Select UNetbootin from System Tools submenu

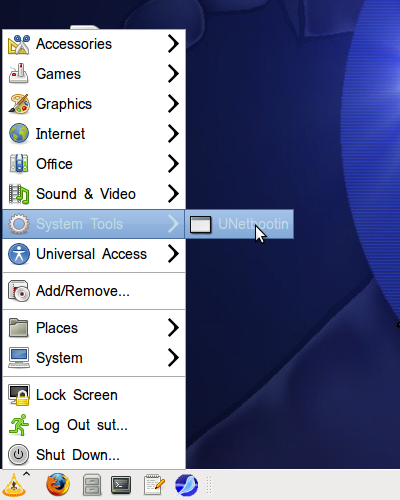pyautogui.click(x=239, y=224)
